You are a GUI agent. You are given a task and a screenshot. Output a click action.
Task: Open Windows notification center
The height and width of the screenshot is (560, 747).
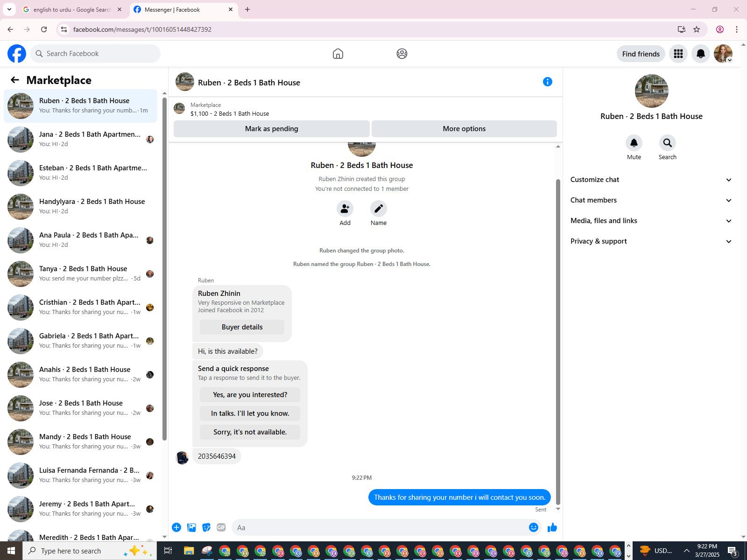[733, 551]
